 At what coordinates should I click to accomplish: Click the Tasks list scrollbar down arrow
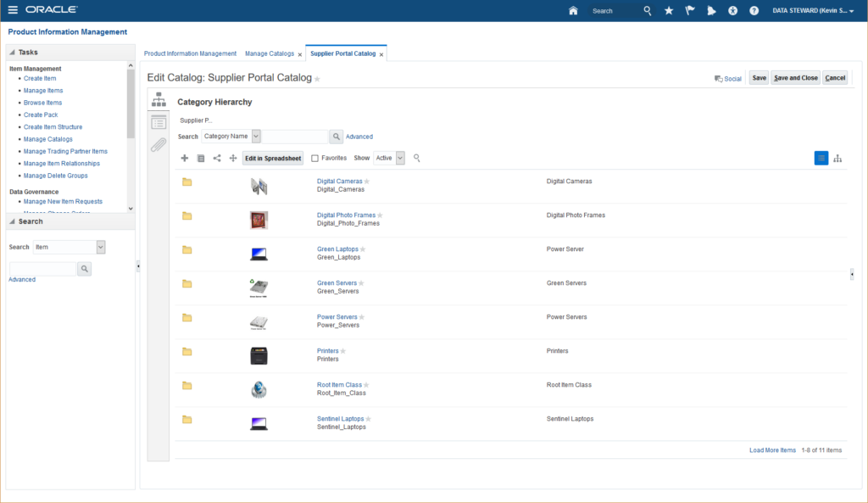[131, 209]
